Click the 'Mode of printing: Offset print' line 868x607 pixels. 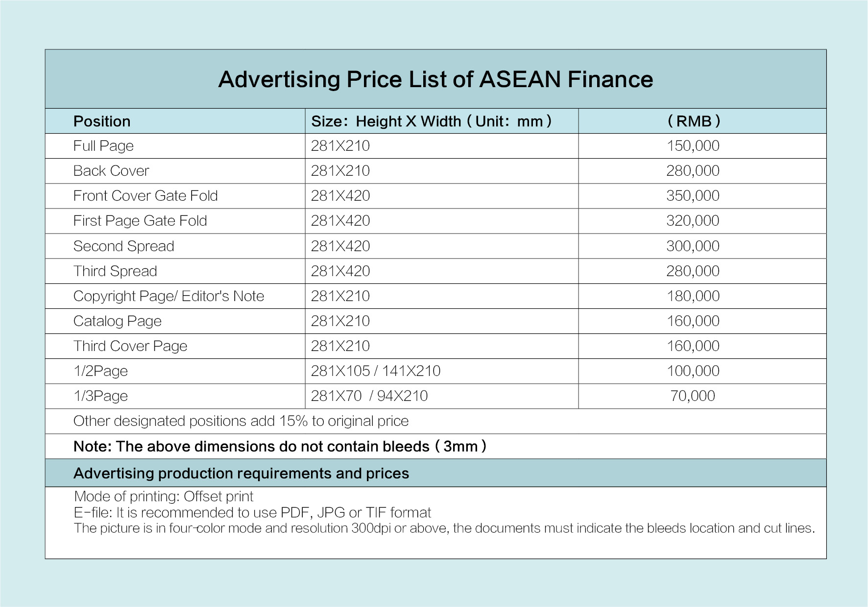click(164, 496)
